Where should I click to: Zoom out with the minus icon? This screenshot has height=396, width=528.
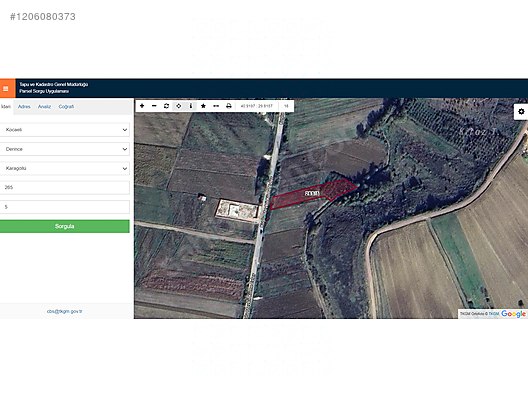pos(154,106)
